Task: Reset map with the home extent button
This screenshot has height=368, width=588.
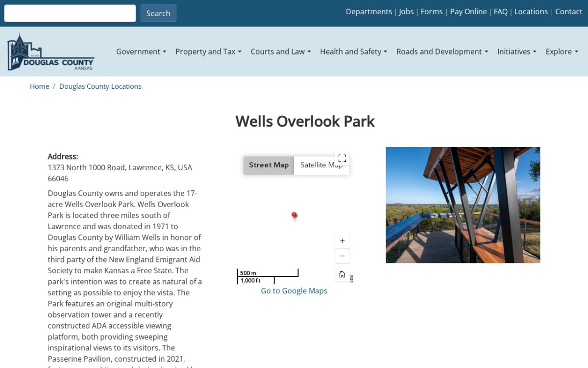Action: (342, 274)
